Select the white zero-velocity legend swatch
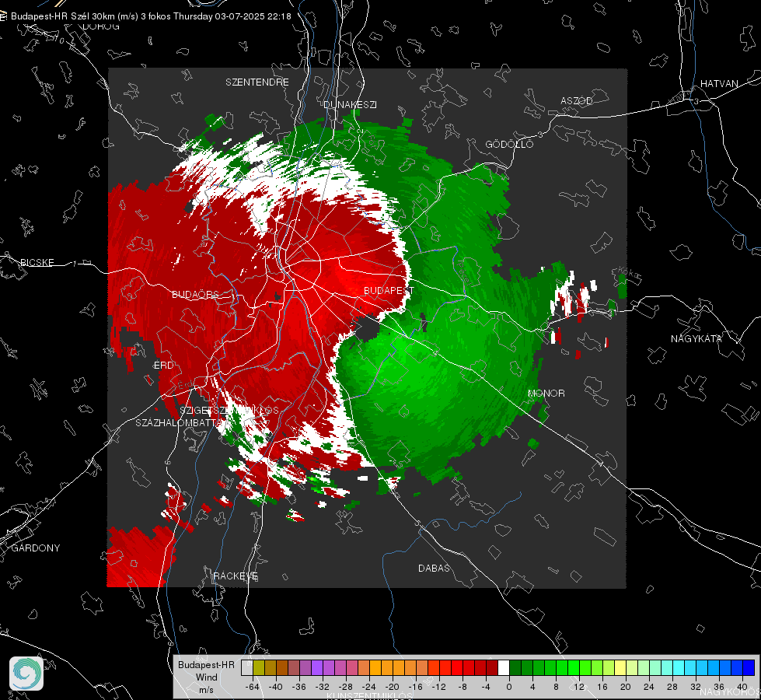The height and width of the screenshot is (700, 761). [504, 668]
